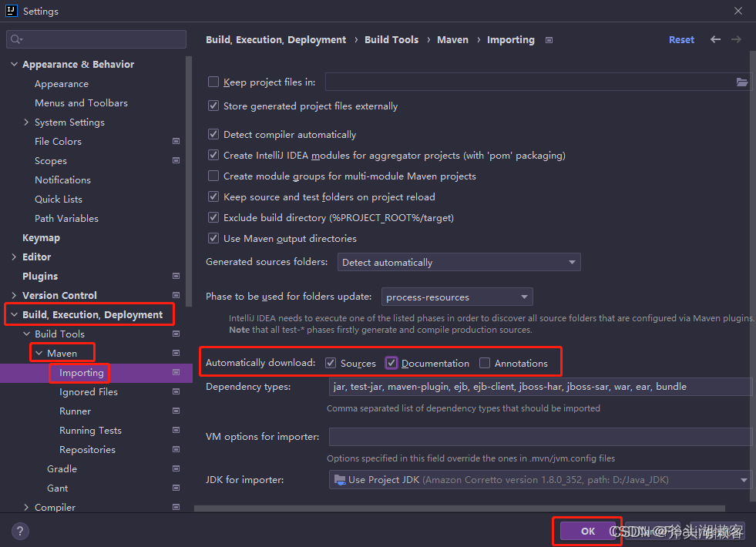Click project-level icon beside Running Tests
756x547 pixels.
176,431
